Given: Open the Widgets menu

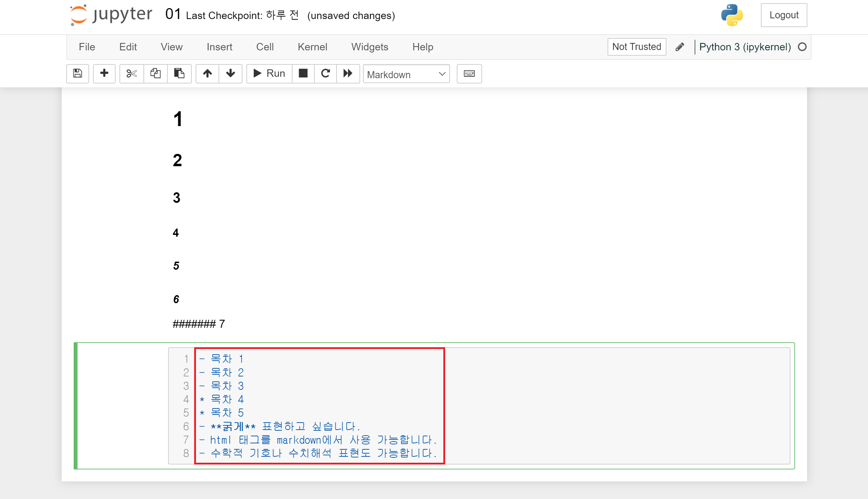Looking at the screenshot, I should pos(370,47).
